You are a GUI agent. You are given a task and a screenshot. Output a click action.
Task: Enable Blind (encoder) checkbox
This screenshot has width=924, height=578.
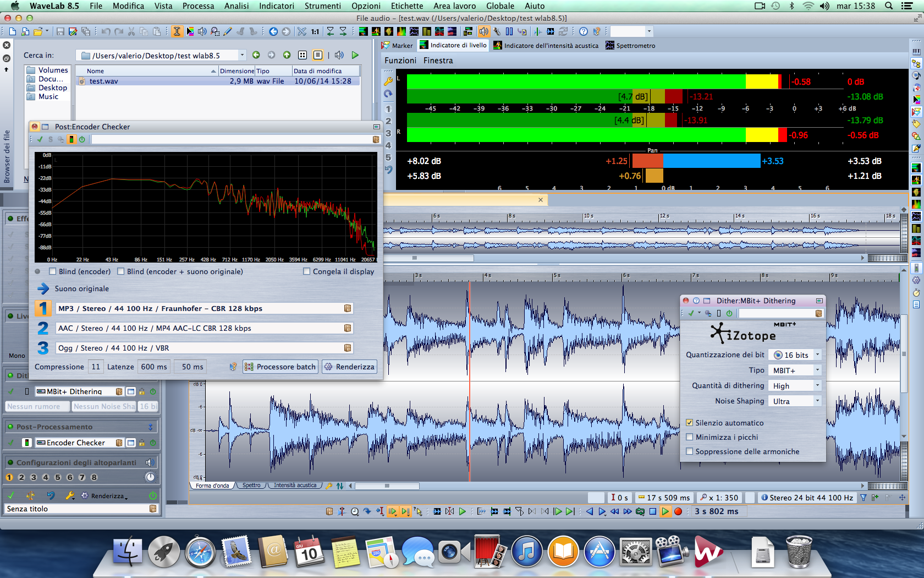53,271
